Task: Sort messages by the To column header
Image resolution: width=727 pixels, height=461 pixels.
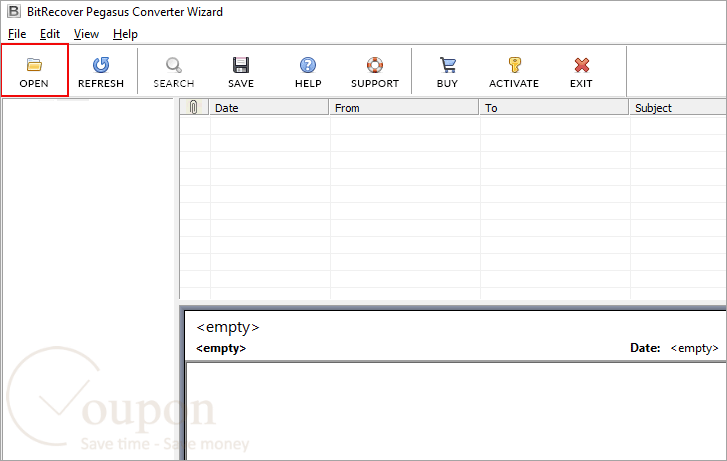Action: click(x=554, y=108)
